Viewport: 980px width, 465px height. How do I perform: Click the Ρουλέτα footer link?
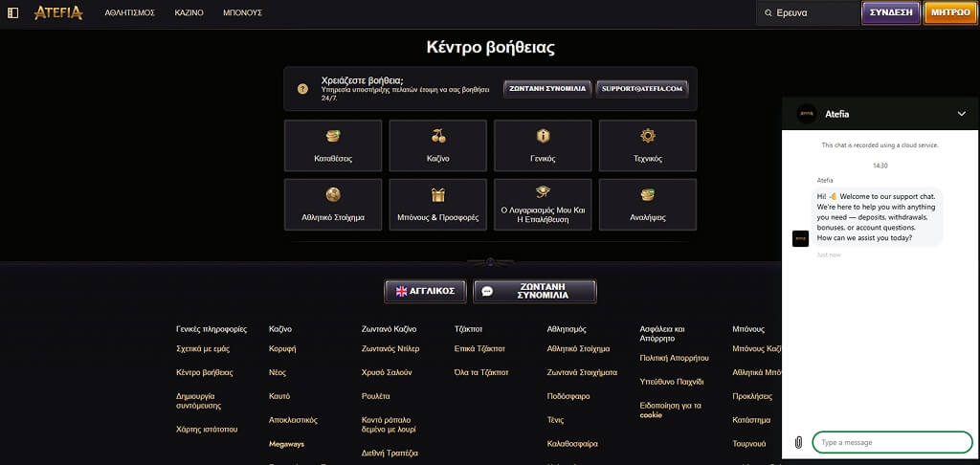point(375,396)
